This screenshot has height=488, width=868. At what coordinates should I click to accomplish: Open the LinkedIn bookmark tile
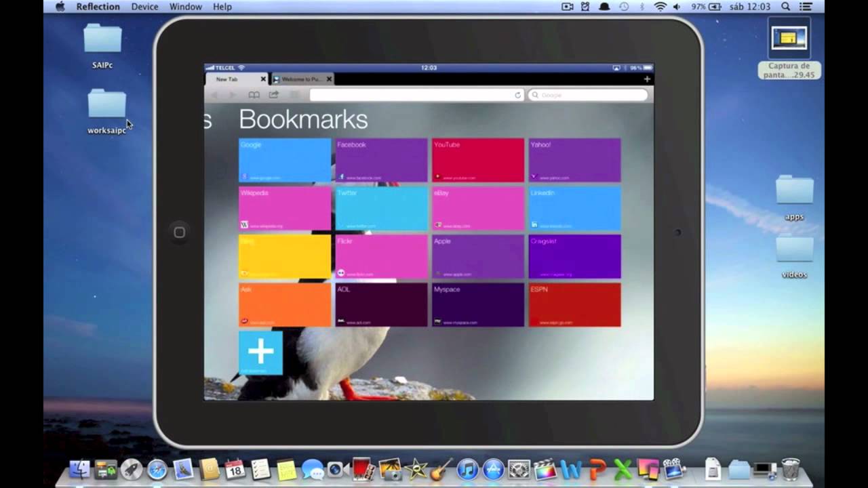pos(574,209)
